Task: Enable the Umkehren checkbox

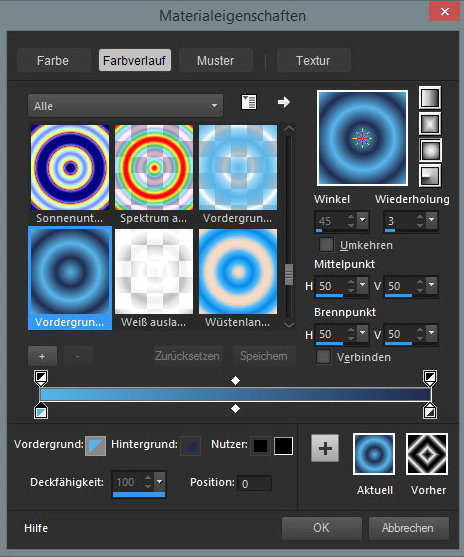Action: (x=326, y=244)
